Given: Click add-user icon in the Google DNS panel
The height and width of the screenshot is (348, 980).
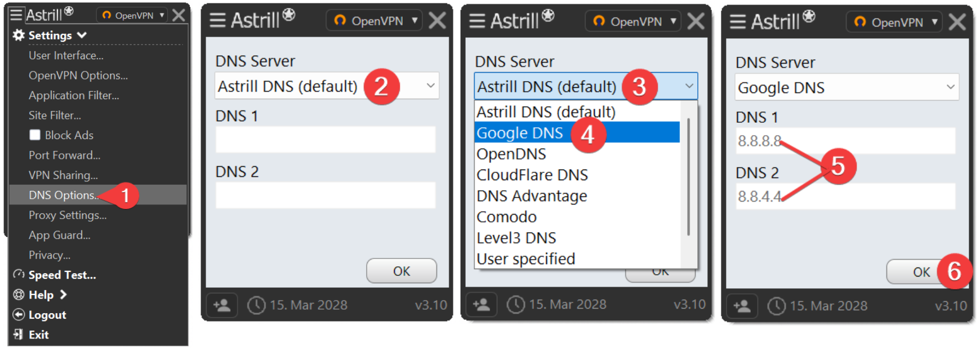Looking at the screenshot, I should [x=742, y=306].
